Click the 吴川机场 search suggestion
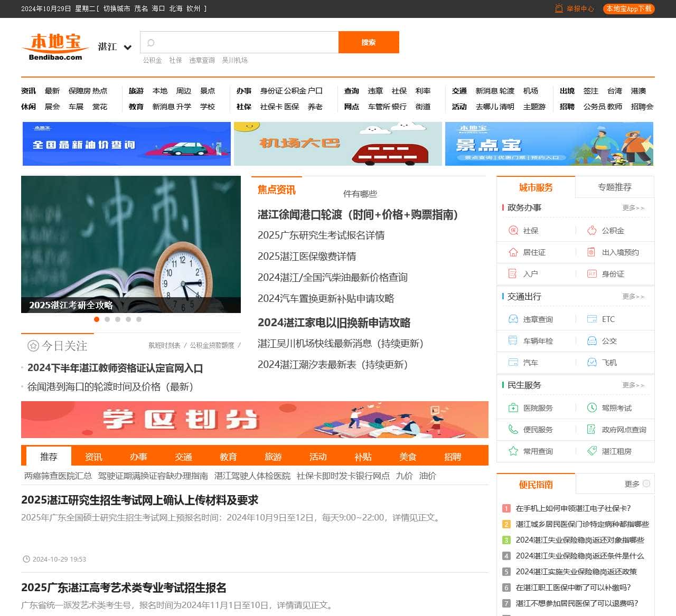The width and height of the screenshot is (676, 616). [234, 60]
